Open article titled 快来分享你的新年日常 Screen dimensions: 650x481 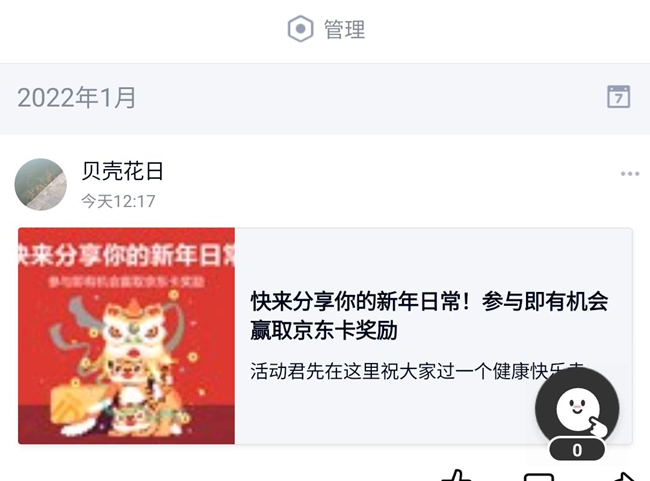pos(429,316)
